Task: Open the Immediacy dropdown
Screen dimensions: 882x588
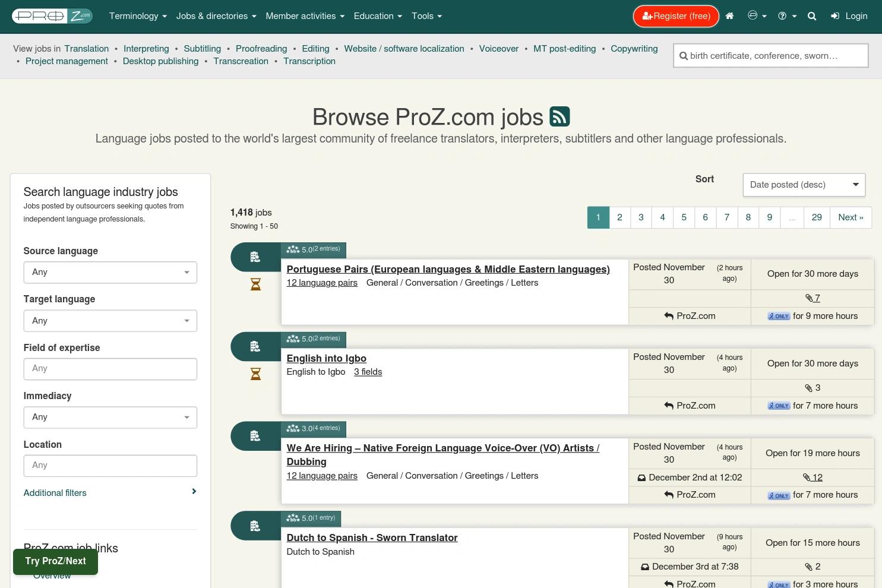Action: pyautogui.click(x=110, y=417)
